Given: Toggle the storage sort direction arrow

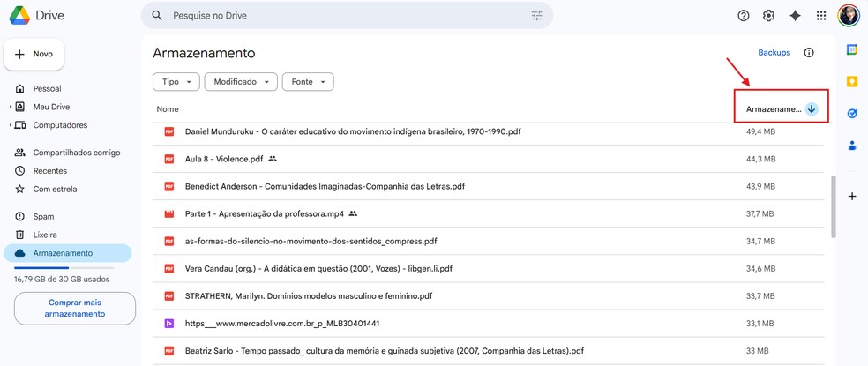Looking at the screenshot, I should tap(812, 109).
